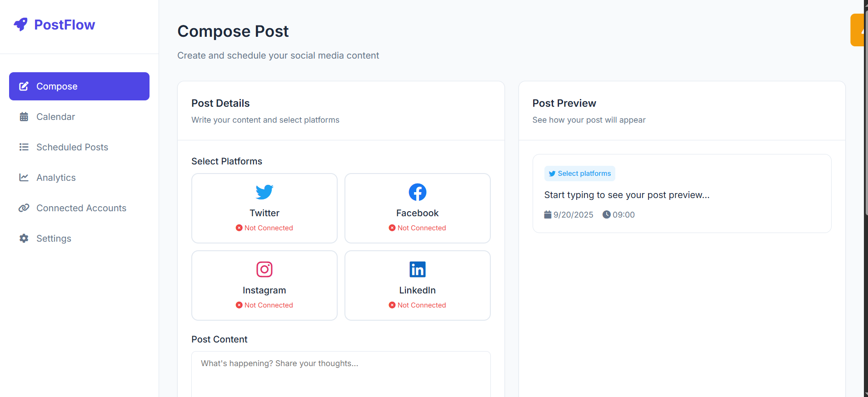Click the Facebook logo icon
This screenshot has height=397, width=868.
pos(418,192)
